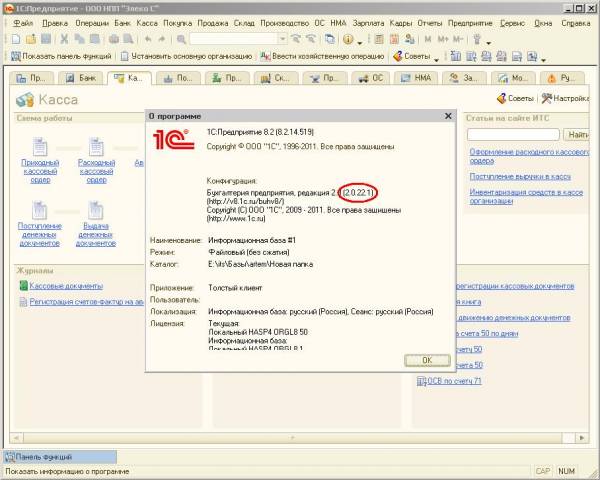The height and width of the screenshot is (480, 600).
Task: Click Настройка in Касса header
Action: [x=566, y=98]
